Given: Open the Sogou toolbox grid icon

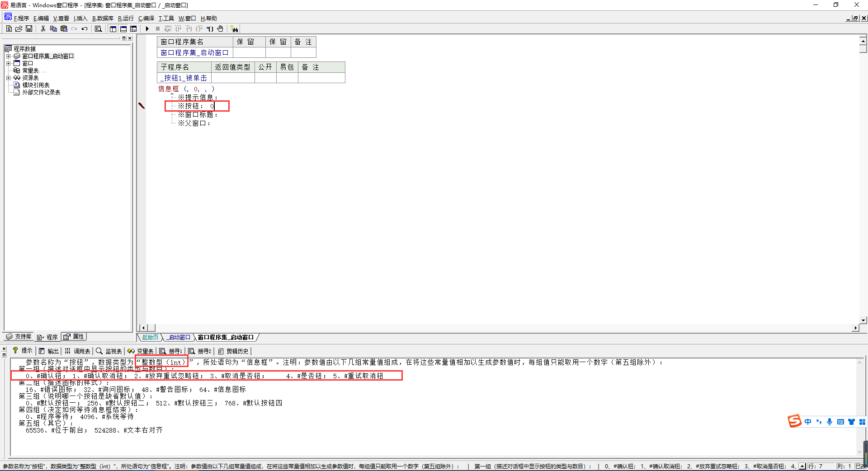Looking at the screenshot, I should coord(862,422).
